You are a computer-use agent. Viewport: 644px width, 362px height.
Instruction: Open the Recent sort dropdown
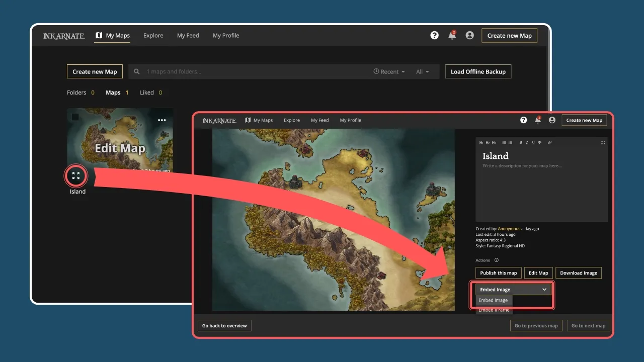tap(389, 72)
